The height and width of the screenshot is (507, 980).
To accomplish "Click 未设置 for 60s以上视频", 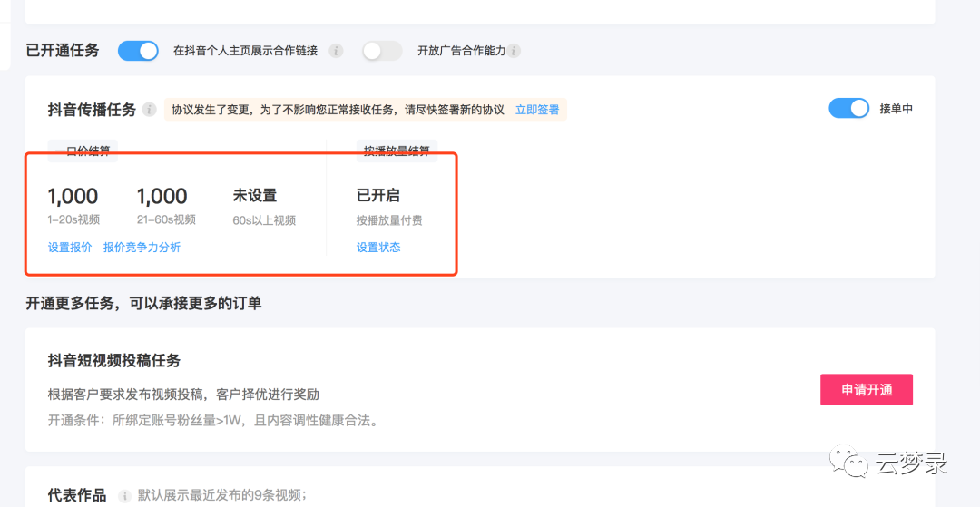I will [x=254, y=196].
